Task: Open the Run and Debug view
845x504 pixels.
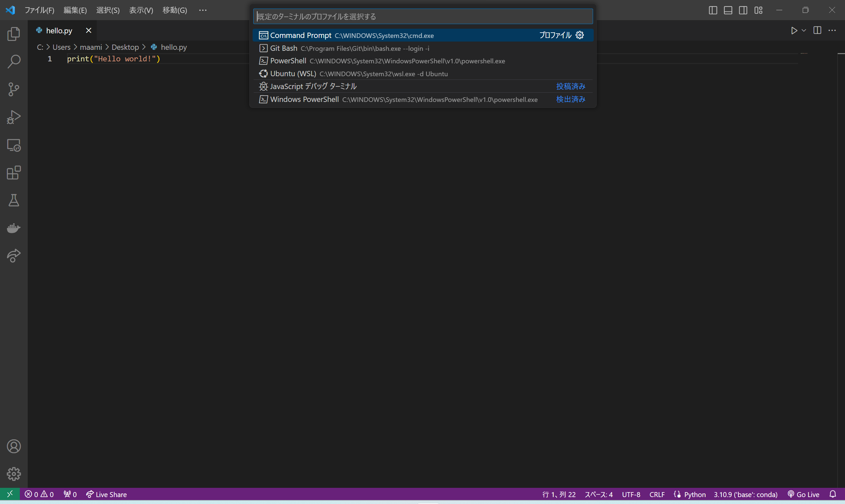Action: 14,117
